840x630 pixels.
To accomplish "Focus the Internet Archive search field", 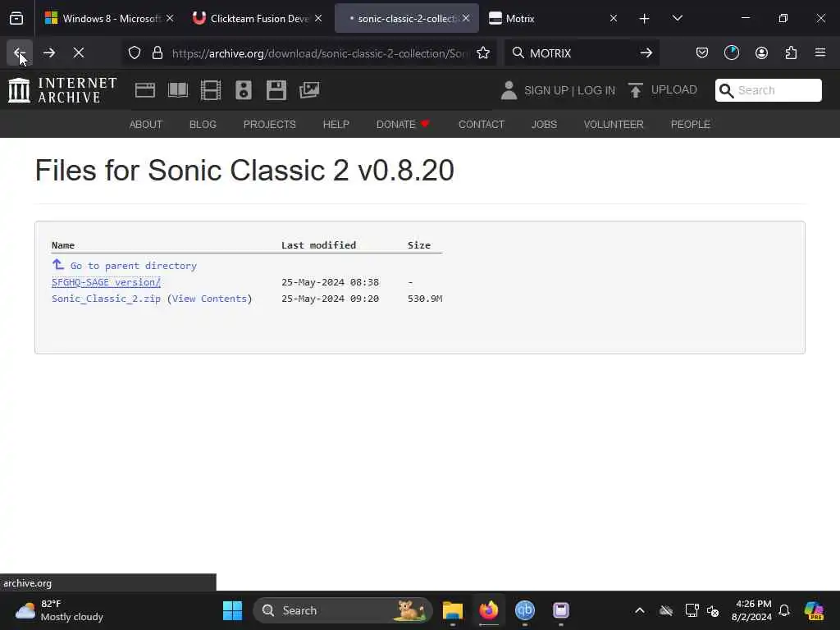I will click(x=768, y=90).
